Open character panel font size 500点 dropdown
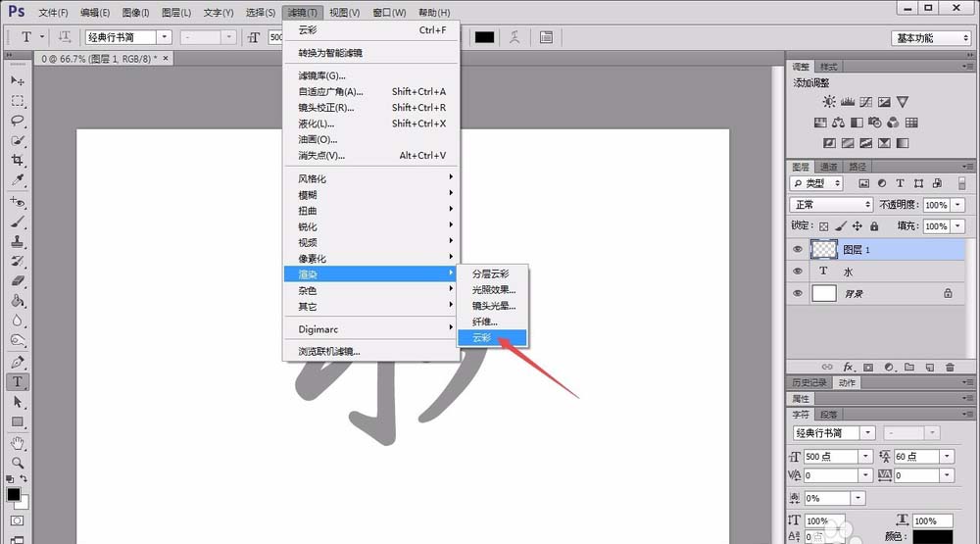The height and width of the screenshot is (544, 980). pos(865,457)
